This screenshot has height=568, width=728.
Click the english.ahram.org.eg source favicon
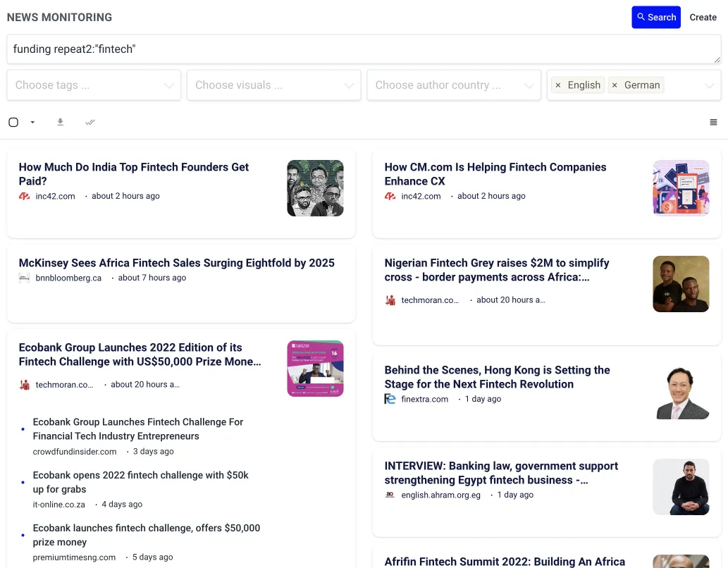click(390, 495)
